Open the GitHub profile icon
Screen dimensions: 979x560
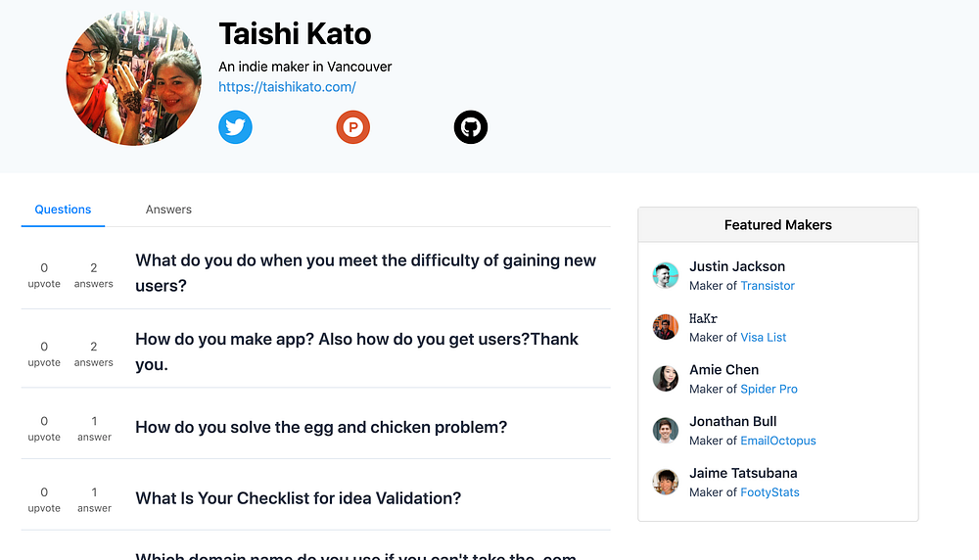[x=471, y=127]
